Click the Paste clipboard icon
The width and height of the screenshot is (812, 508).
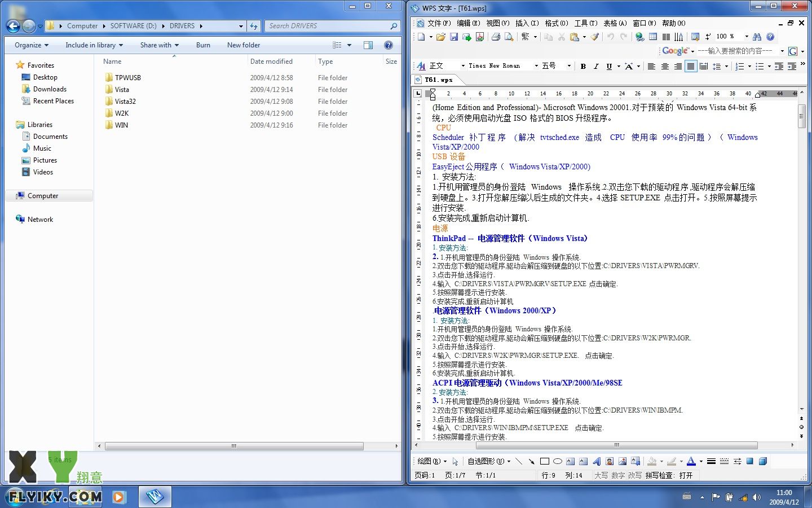574,37
